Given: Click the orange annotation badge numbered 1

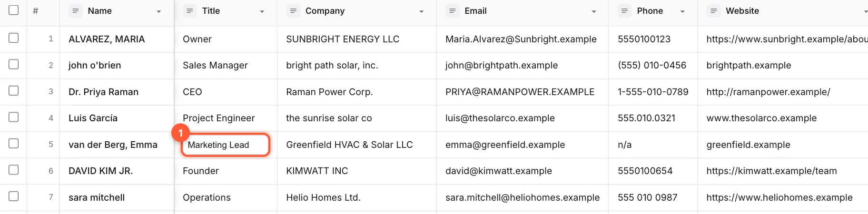Looking at the screenshot, I should tap(180, 133).
